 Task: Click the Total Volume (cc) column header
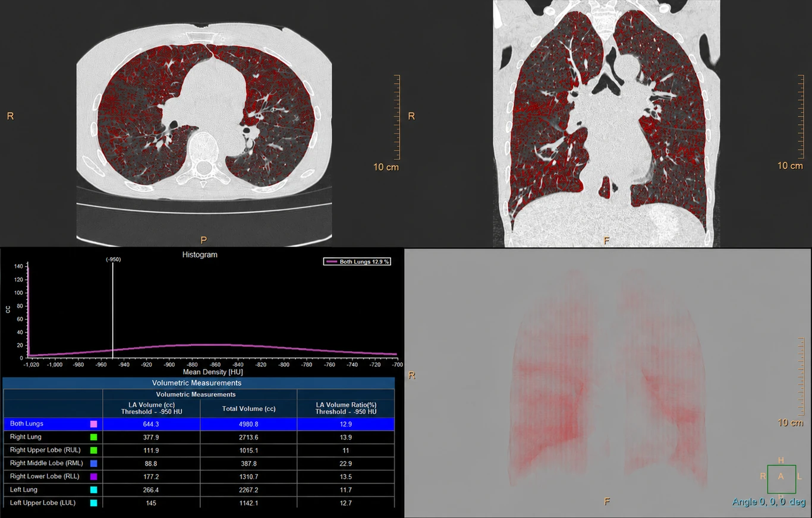[248, 409]
